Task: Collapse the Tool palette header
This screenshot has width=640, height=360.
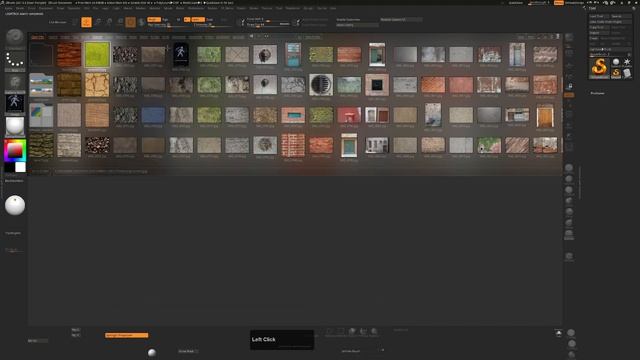Action: 592,8
